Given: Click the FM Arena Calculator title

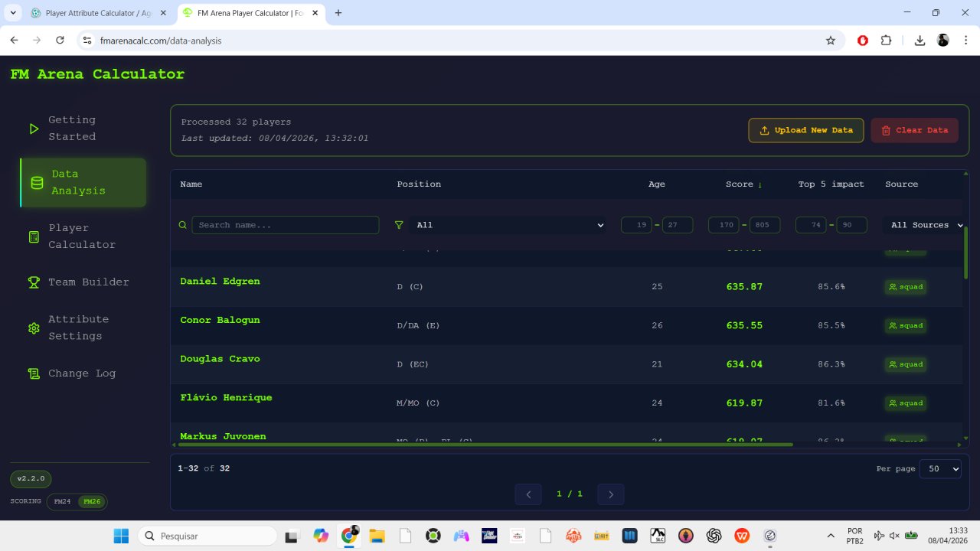Looking at the screenshot, I should point(97,74).
